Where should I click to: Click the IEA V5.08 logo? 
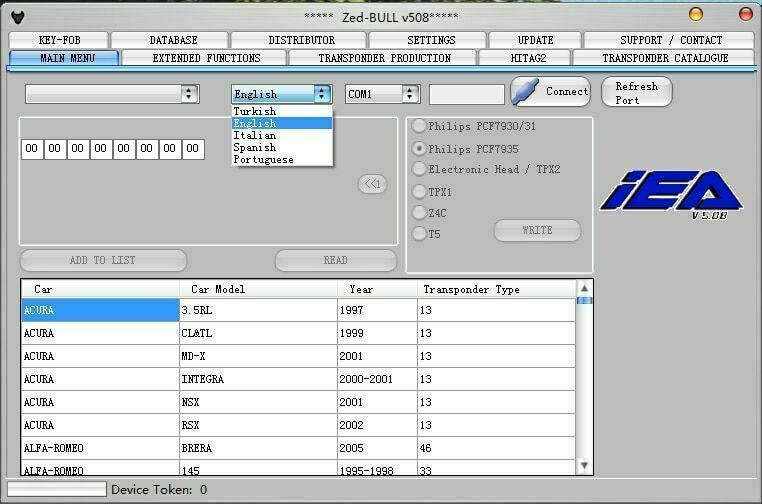click(672, 194)
